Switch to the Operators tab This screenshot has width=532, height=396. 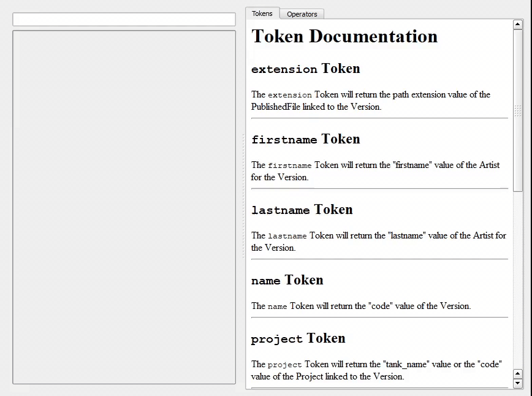[302, 14]
